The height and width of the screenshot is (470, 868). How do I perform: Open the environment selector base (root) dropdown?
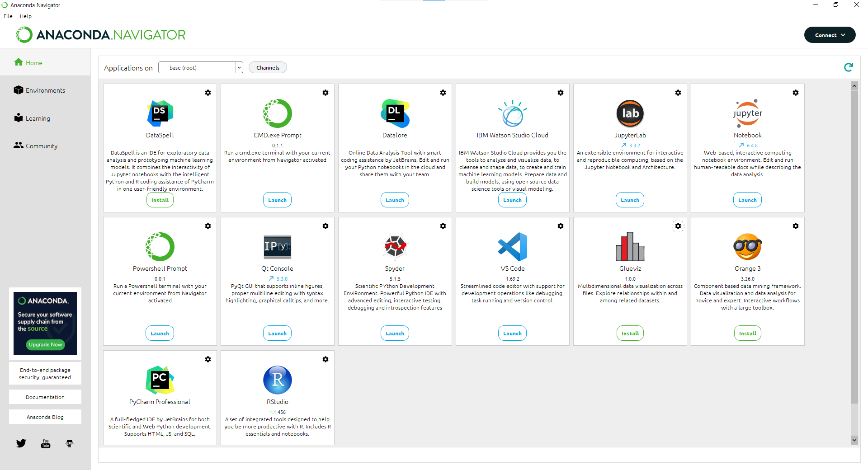[201, 67]
